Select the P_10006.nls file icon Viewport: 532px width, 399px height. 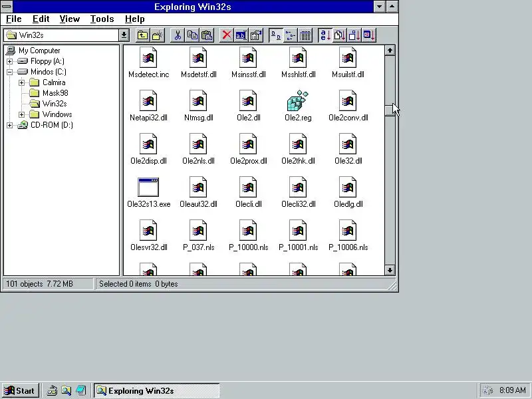(x=348, y=230)
